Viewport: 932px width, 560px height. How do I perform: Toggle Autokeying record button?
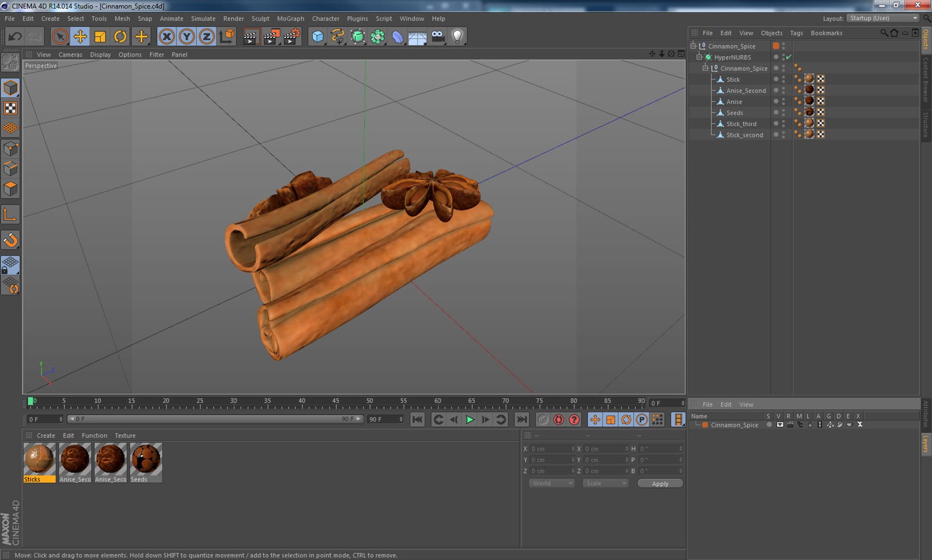click(x=558, y=419)
